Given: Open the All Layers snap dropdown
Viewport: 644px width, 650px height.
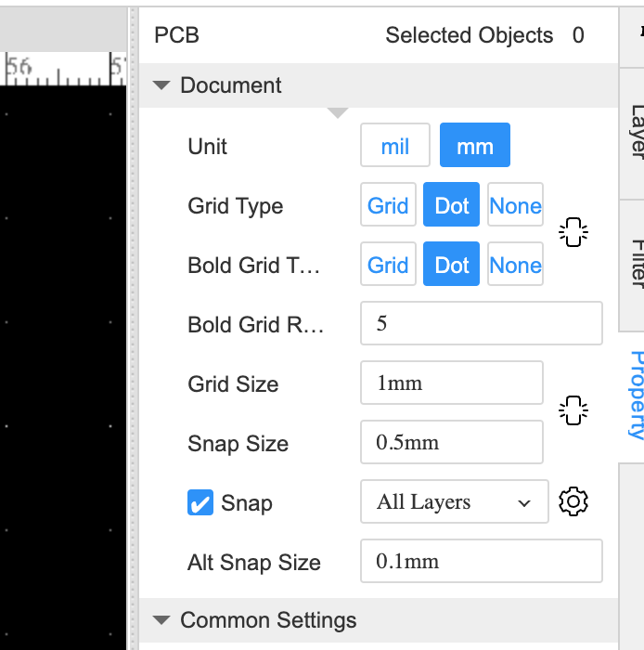Looking at the screenshot, I should click(455, 501).
